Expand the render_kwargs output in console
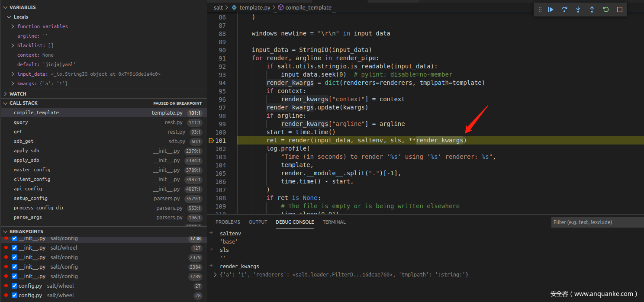 coord(216,275)
